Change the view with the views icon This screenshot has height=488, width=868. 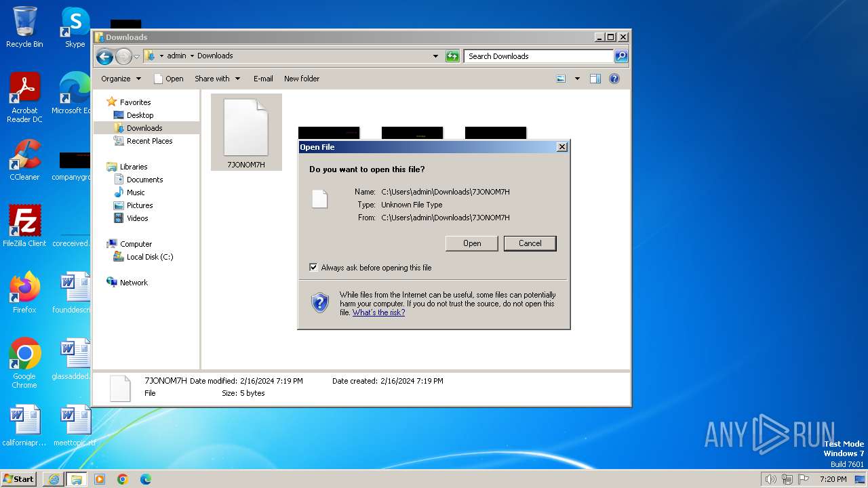click(x=561, y=79)
